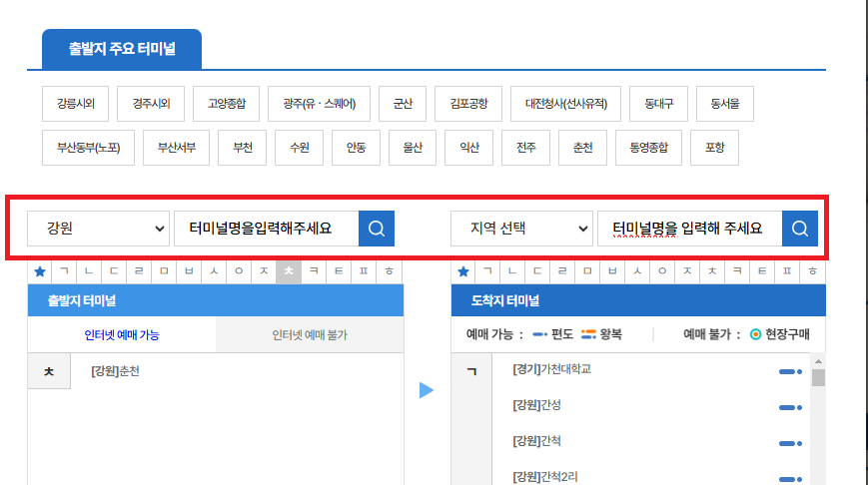Screen dimensions: 868x485
Task: Filter departure terminals by ㄱ
Action: (65, 271)
